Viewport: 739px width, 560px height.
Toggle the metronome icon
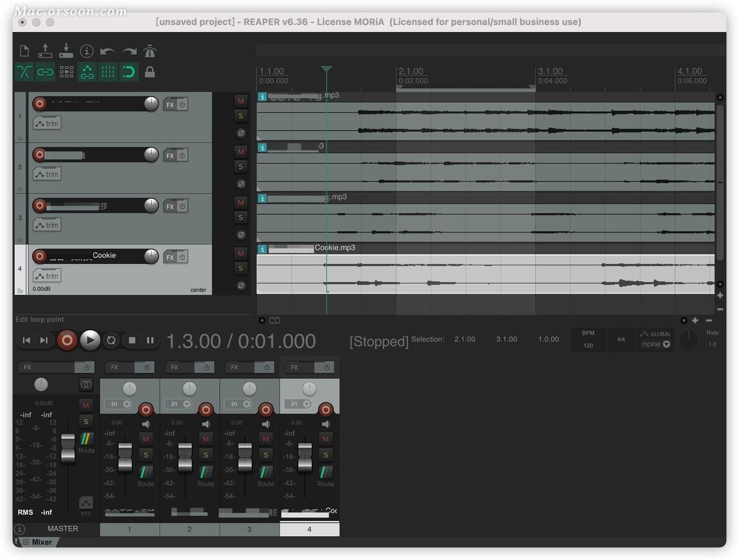[x=150, y=51]
